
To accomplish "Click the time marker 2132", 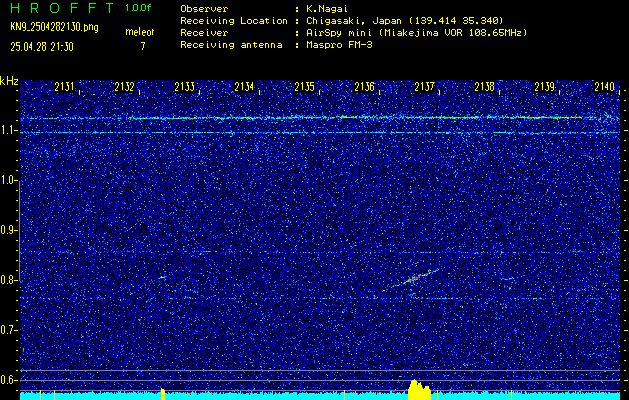I will click(124, 87).
